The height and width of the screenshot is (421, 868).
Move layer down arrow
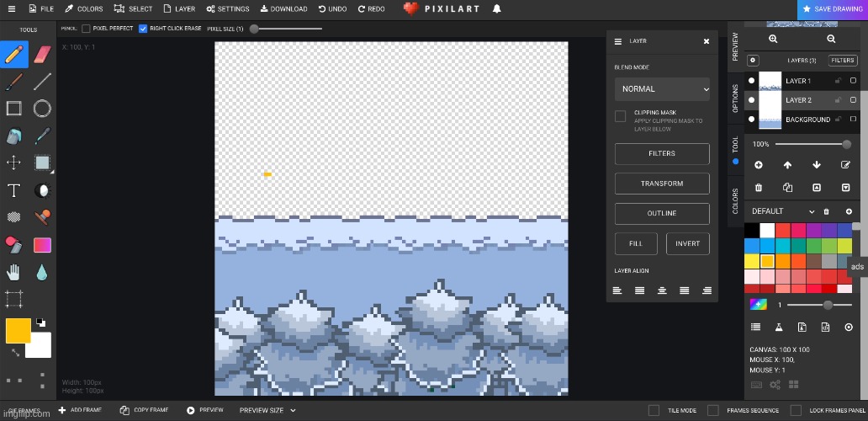point(817,165)
